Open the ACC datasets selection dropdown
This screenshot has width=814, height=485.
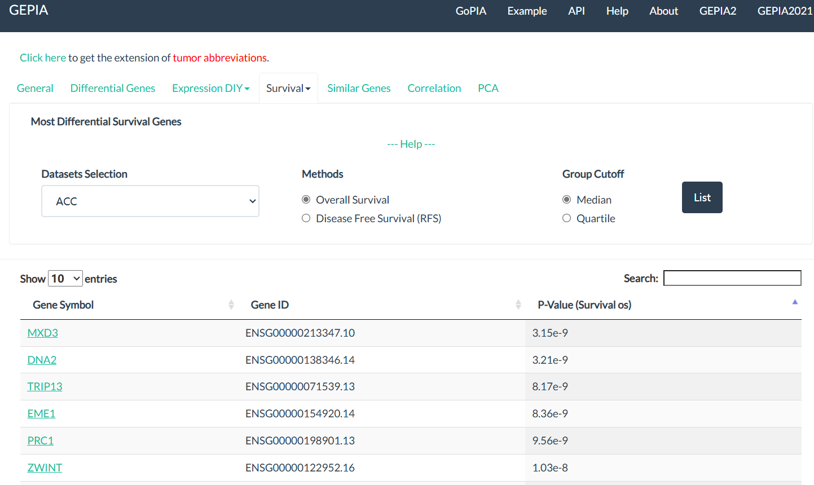click(x=150, y=201)
